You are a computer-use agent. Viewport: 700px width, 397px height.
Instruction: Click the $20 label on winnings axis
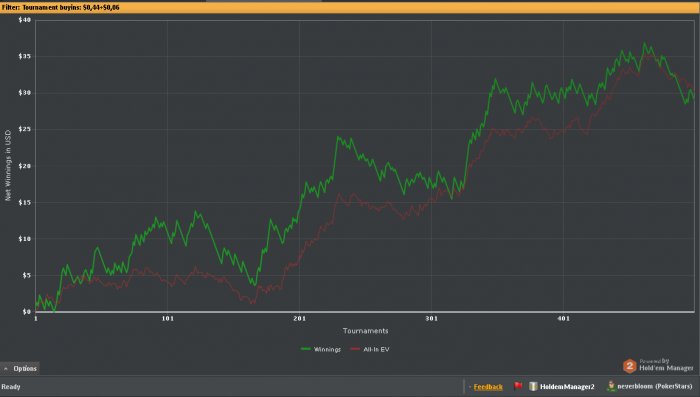pos(25,166)
